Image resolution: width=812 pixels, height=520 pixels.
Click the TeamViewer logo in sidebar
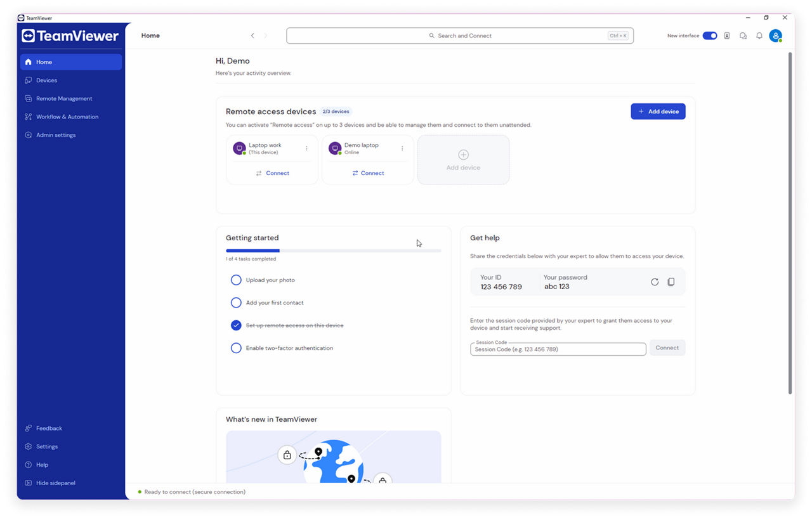tap(70, 36)
